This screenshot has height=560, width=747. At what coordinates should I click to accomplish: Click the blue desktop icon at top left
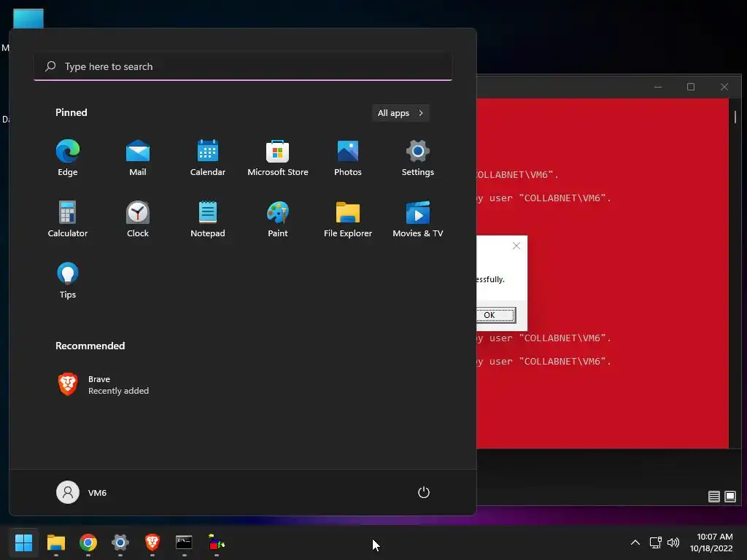coord(28,18)
